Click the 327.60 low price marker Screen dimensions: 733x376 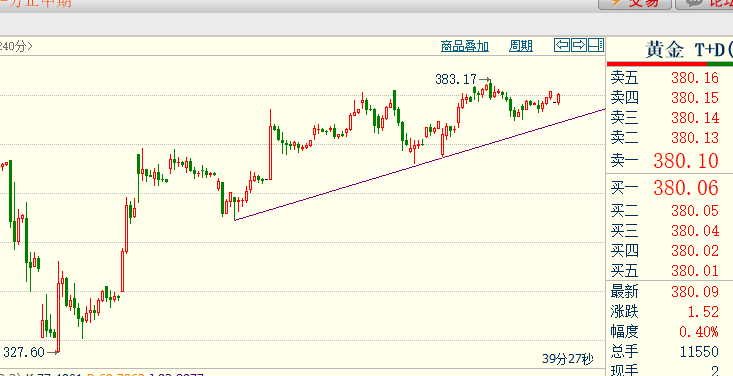point(30,352)
